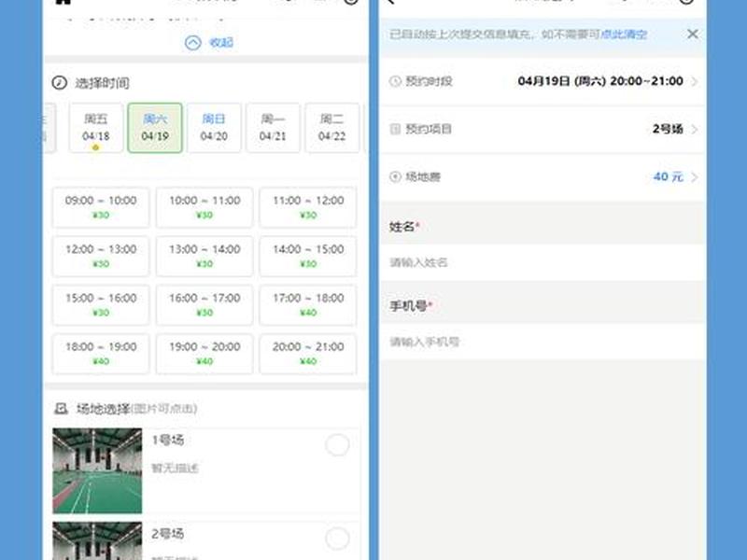Click the clock icon beside 选择时间
Screen dimensions: 747x560
[60, 83]
